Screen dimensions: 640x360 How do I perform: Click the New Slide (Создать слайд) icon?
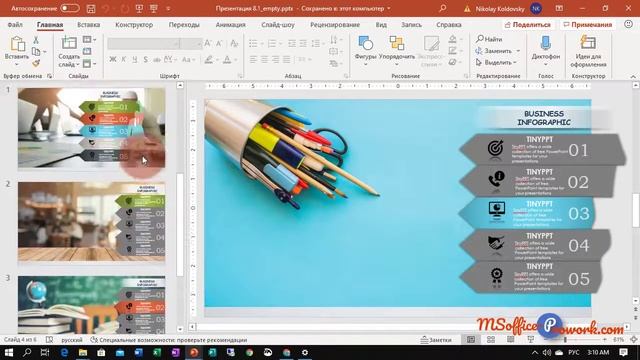pyautogui.click(x=69, y=43)
